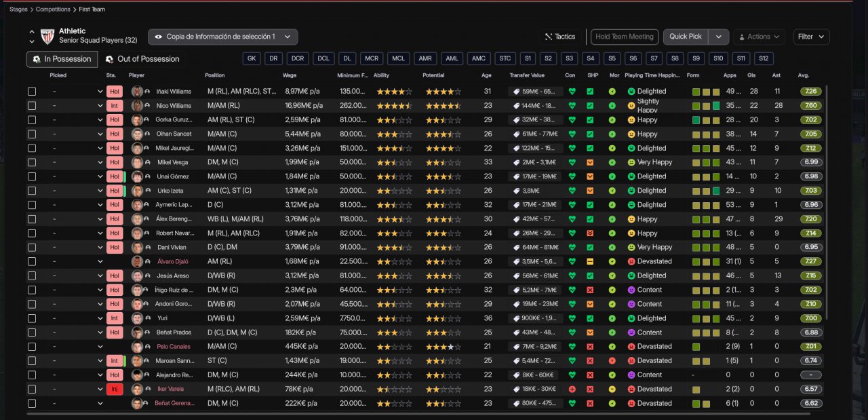The width and height of the screenshot is (868, 420).
Task: Click Mikel Vesga's orange match sharpness icon
Action: [x=590, y=163]
